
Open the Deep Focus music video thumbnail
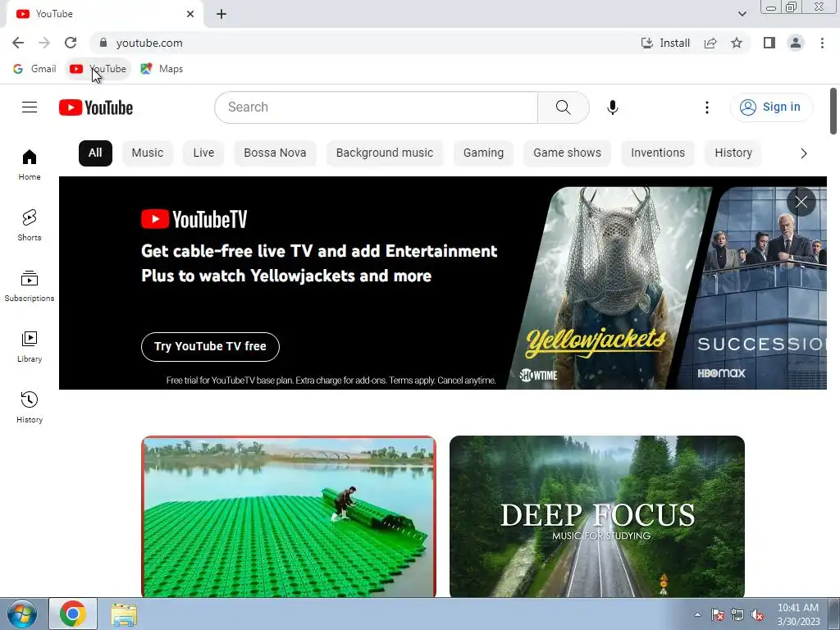pyautogui.click(x=597, y=517)
